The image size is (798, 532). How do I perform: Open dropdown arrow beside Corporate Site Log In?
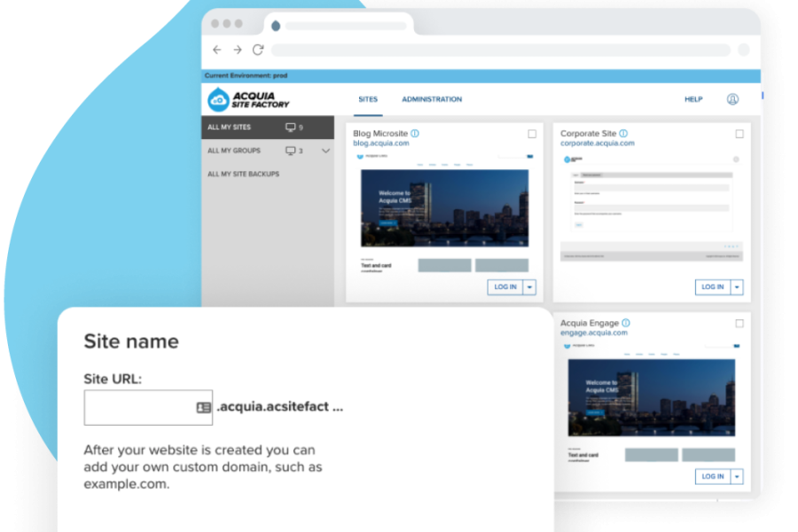(x=738, y=287)
